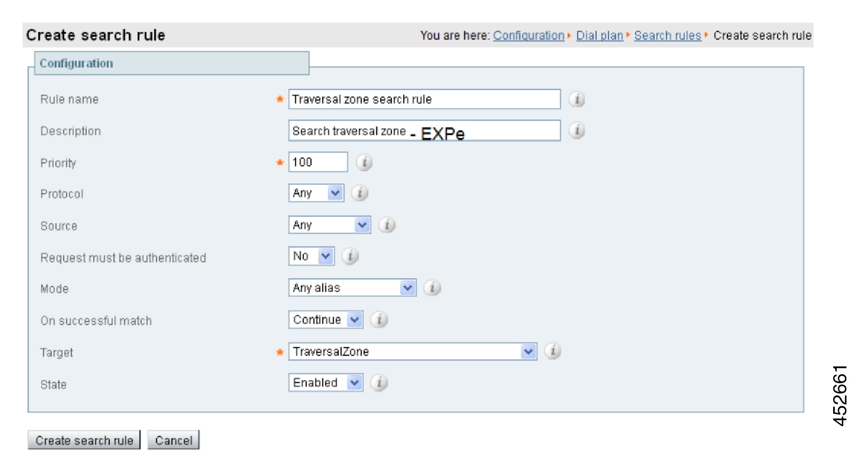Click info icon next to Rule name

(577, 99)
